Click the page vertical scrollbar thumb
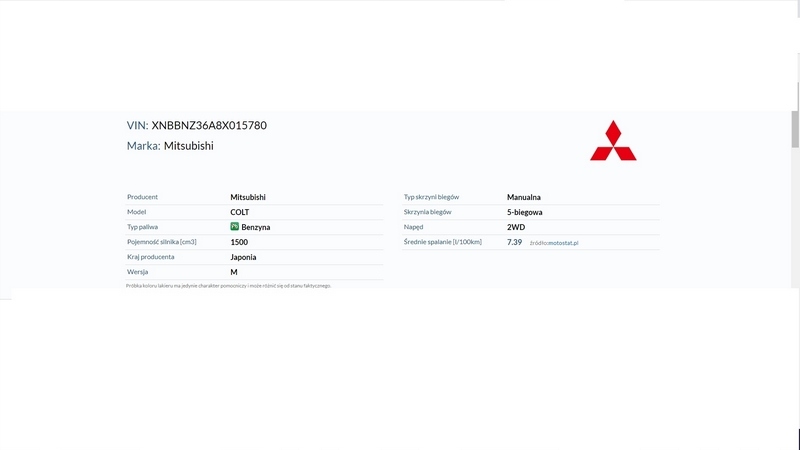The height and width of the screenshot is (450, 800). click(x=795, y=129)
